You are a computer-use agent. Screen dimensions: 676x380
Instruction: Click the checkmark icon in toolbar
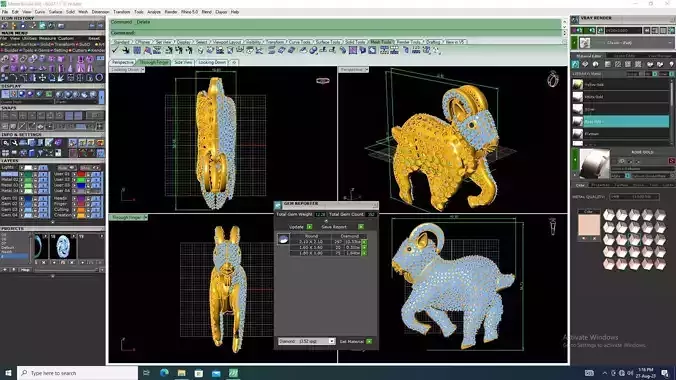click(x=115, y=50)
